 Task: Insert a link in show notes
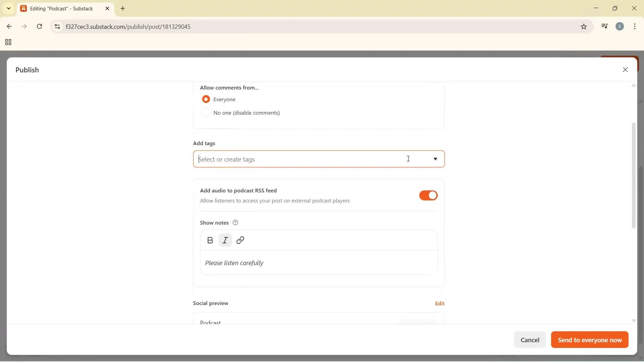[240, 240]
